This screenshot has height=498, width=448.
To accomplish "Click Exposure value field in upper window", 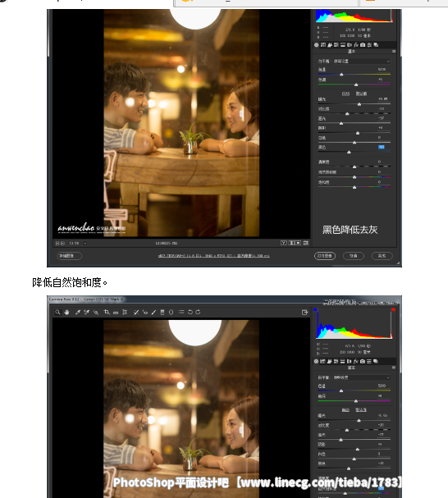I will (x=382, y=99).
